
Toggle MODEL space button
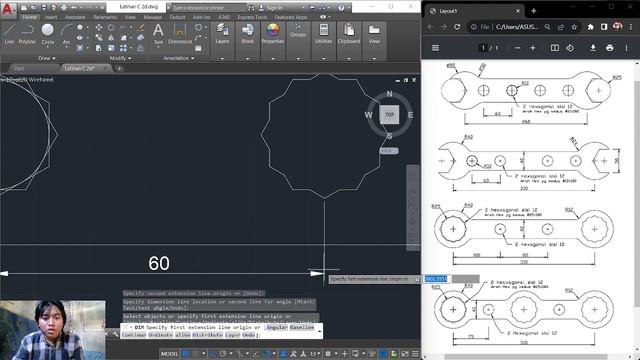click(169, 353)
